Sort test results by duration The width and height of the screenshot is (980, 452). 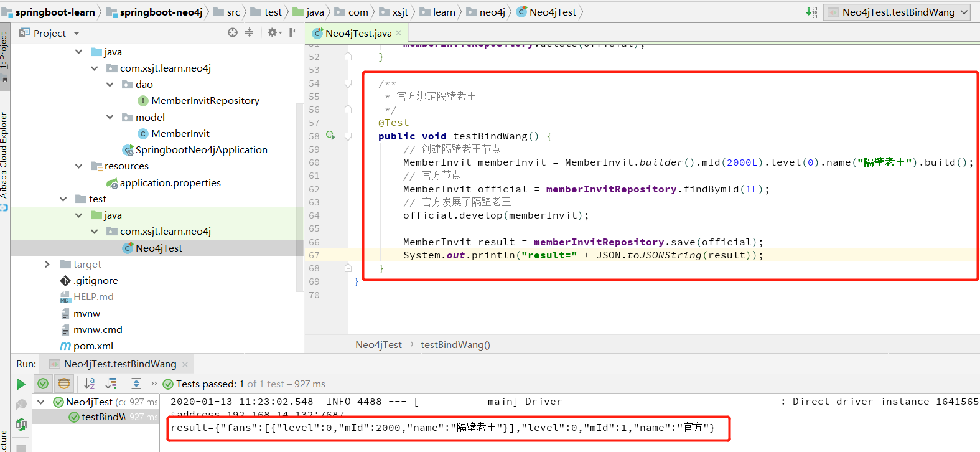point(111,384)
